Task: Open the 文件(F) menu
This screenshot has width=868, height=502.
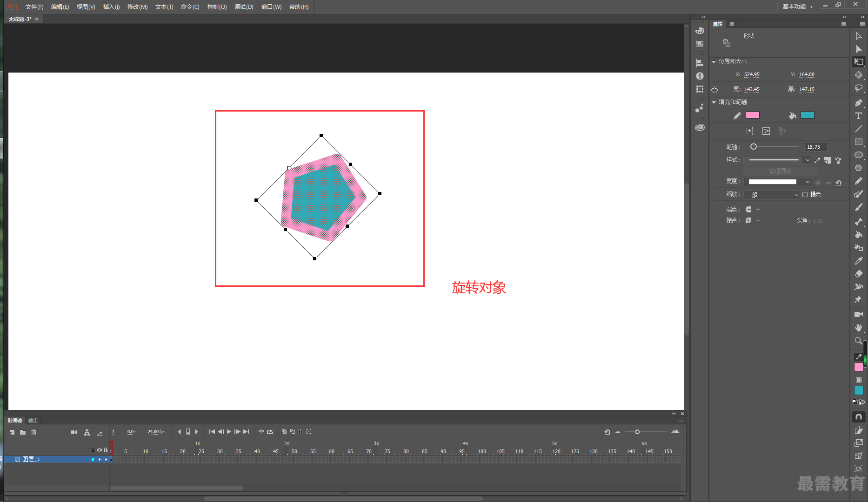Action: pyautogui.click(x=34, y=7)
